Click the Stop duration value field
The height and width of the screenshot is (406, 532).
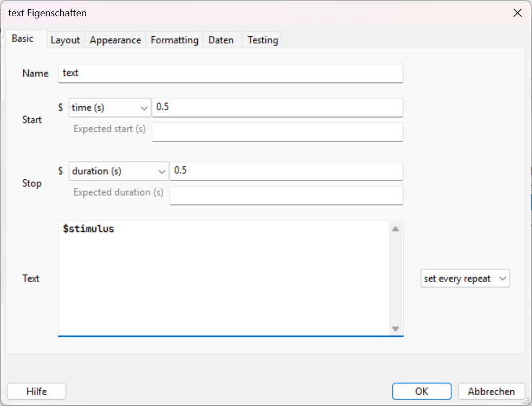point(286,171)
